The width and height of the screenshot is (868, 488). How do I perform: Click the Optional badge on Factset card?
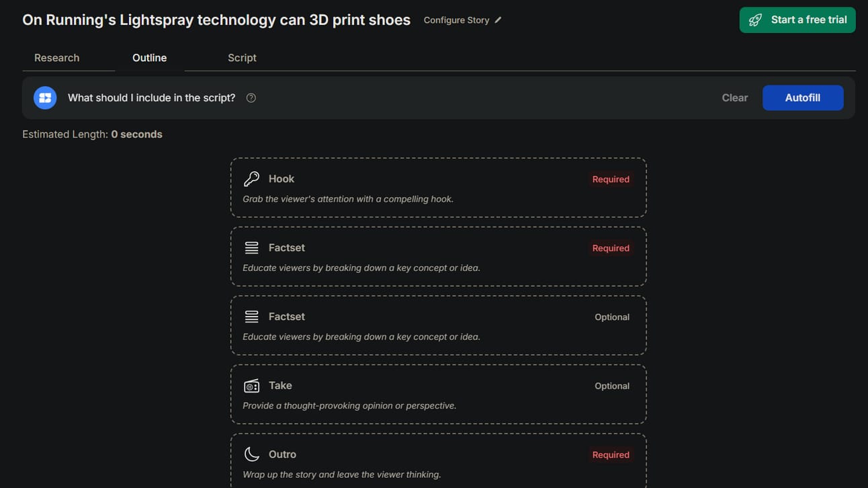(612, 317)
